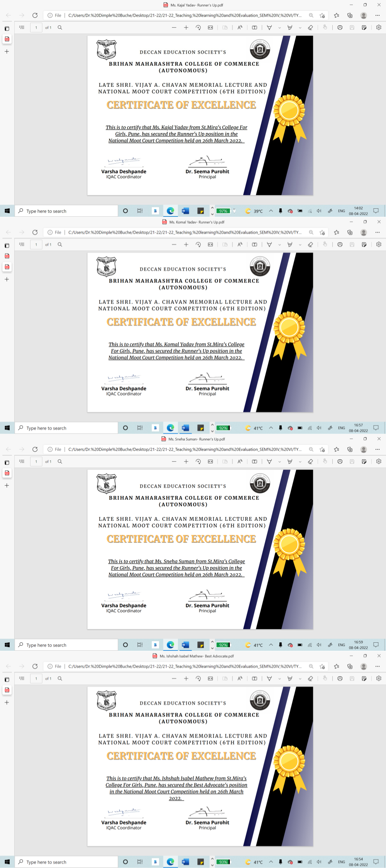Screen dimensions: 386x868
Task: Toggle Draw tool in Ishshah Mathew PDF toolbar
Action: [269, 678]
